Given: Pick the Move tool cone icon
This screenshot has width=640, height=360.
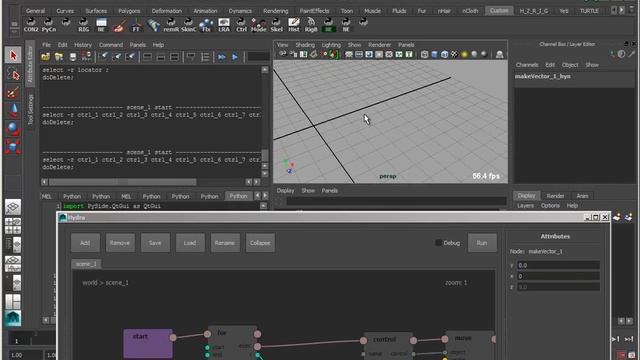Looking at the screenshot, I should point(13,111).
